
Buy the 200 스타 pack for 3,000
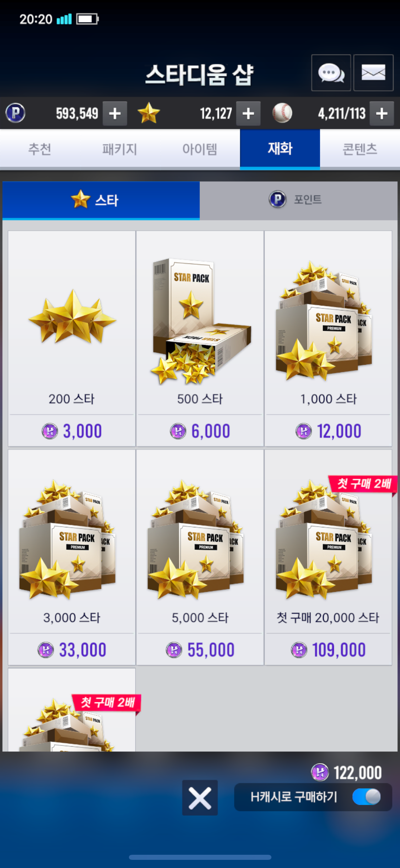pyautogui.click(x=72, y=339)
